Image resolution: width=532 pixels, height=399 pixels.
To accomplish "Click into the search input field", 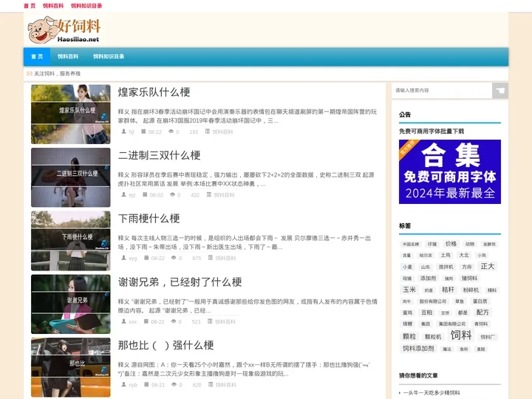I will [x=442, y=91].
